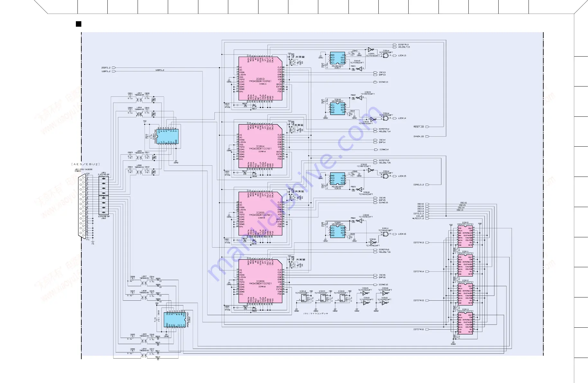Click the 'ISC16' signal label
Screen dimensions: 588x383
click(x=382, y=275)
